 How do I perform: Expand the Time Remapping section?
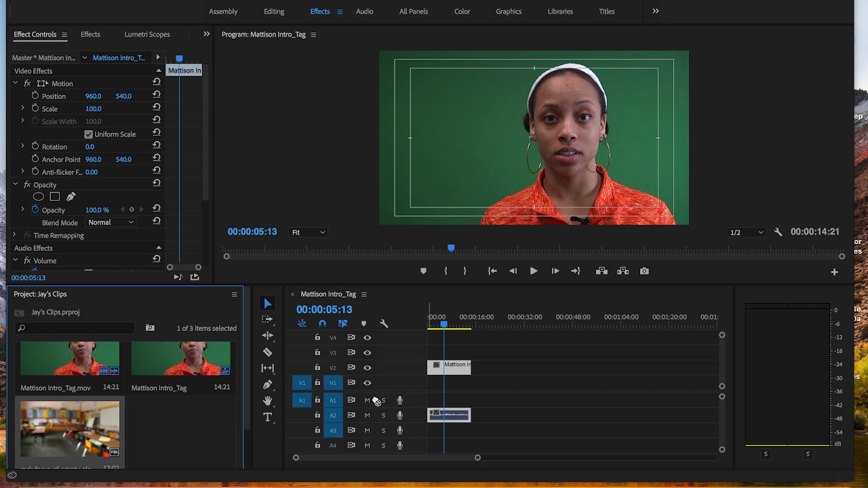(16, 235)
